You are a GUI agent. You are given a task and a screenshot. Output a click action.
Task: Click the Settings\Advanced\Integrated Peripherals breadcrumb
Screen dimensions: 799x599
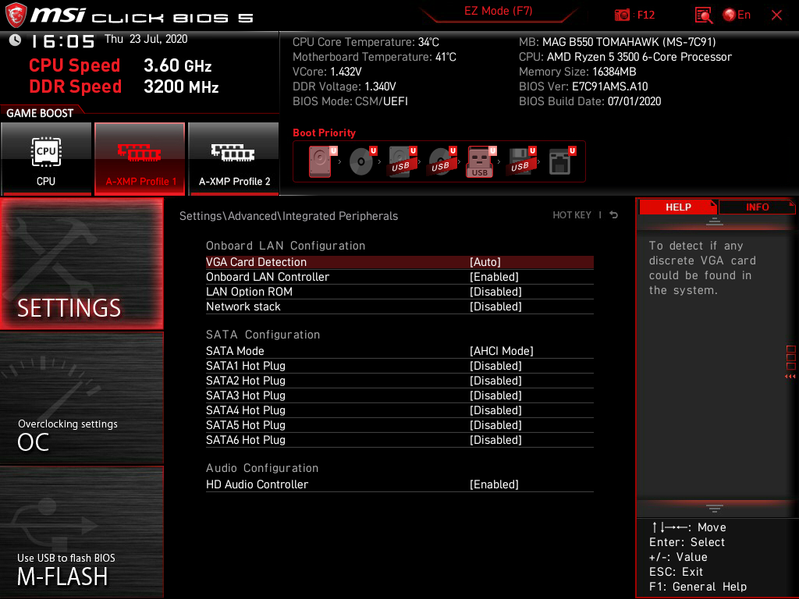tap(288, 216)
